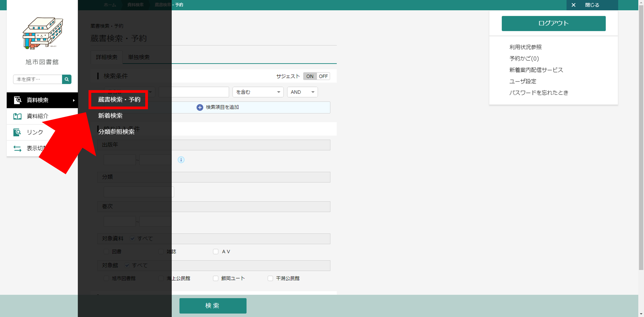Click the 資料紹介 open book icon
The image size is (644, 317).
pyautogui.click(x=17, y=116)
